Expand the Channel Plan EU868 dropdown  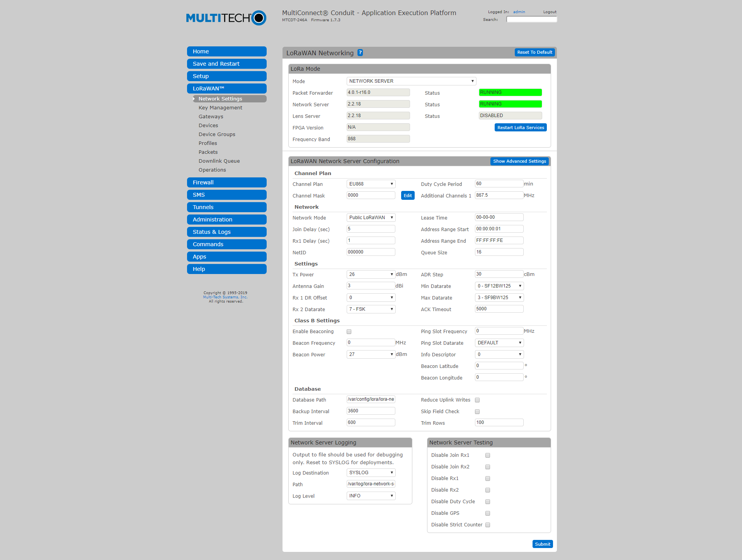tap(371, 184)
